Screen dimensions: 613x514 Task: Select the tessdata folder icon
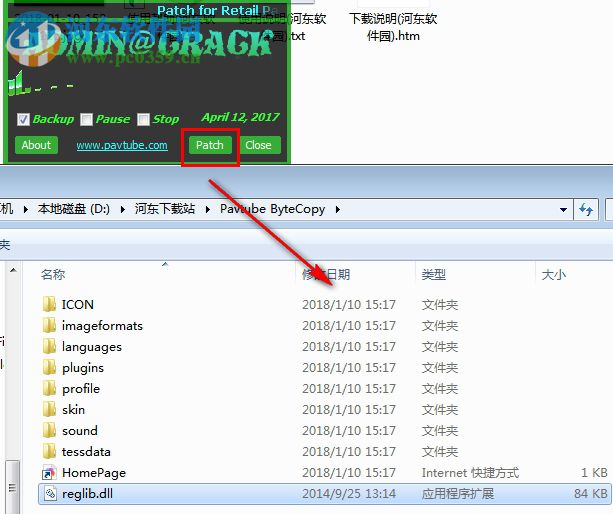pos(50,452)
